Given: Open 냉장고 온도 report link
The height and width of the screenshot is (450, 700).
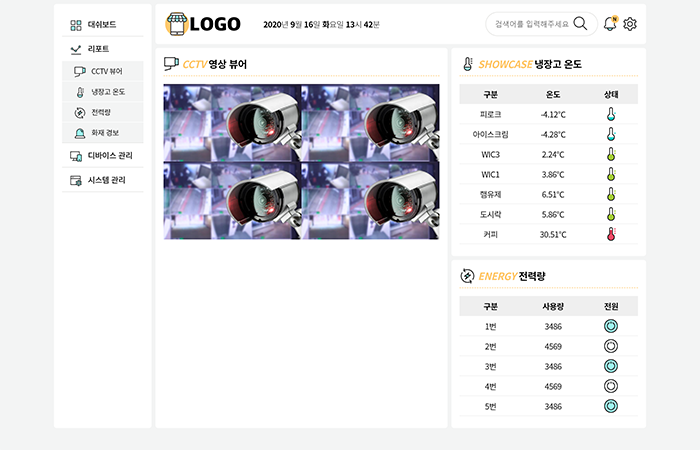Looking at the screenshot, I should 103,92.
